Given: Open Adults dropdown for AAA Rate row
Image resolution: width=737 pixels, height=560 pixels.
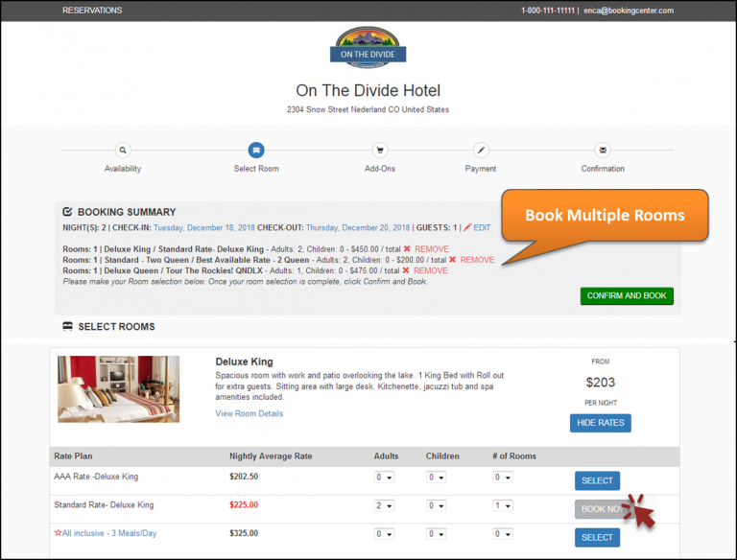Looking at the screenshot, I should (x=384, y=478).
